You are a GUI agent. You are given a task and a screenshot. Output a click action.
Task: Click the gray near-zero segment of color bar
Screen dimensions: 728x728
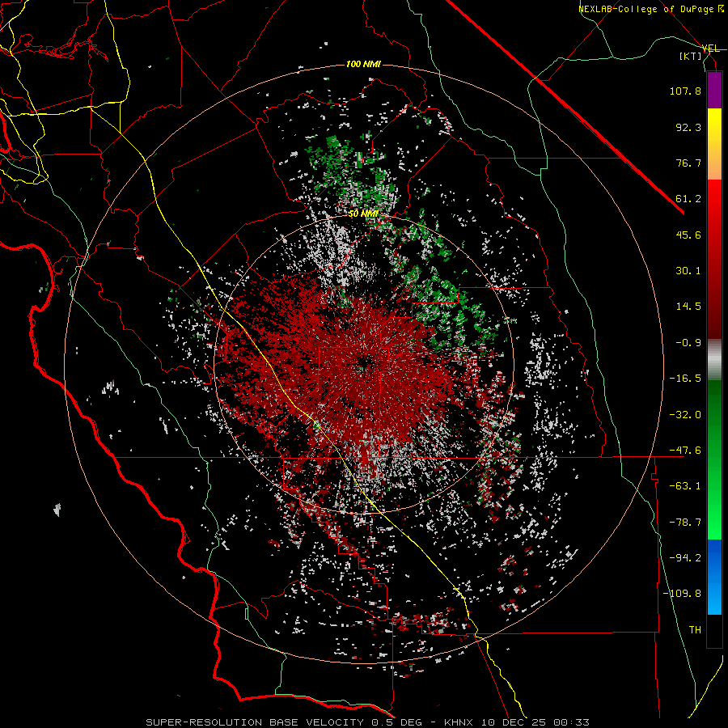tap(714, 359)
